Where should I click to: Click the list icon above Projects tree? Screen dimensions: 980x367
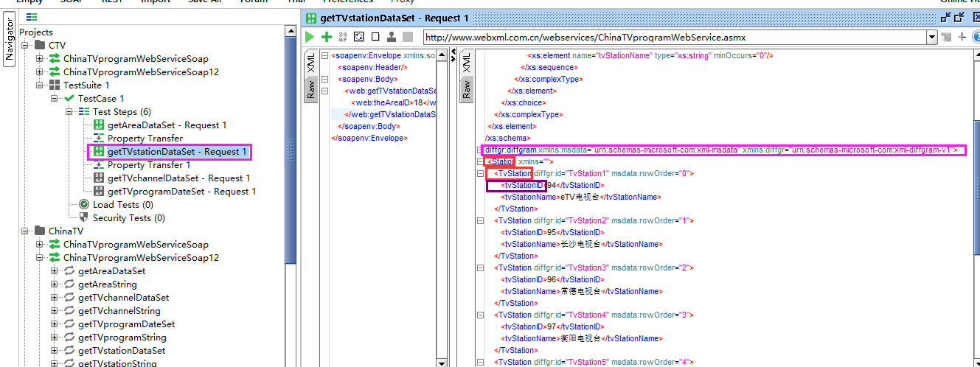pos(32,17)
